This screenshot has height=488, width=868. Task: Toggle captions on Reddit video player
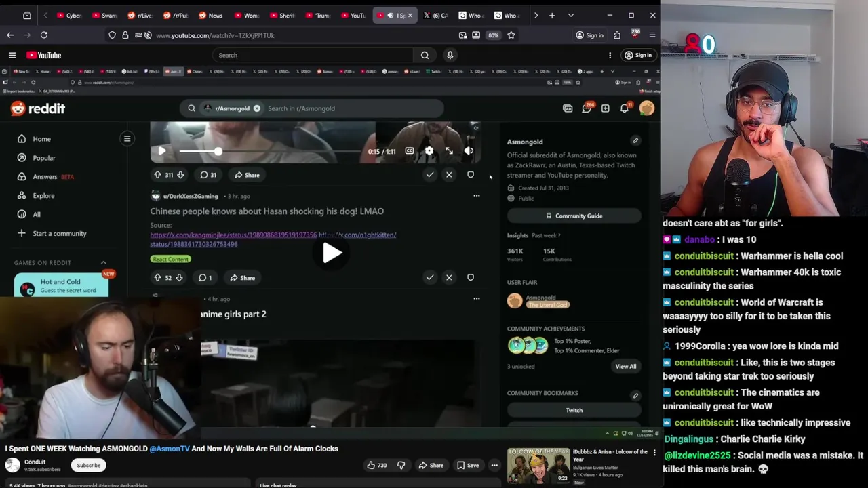tap(410, 151)
